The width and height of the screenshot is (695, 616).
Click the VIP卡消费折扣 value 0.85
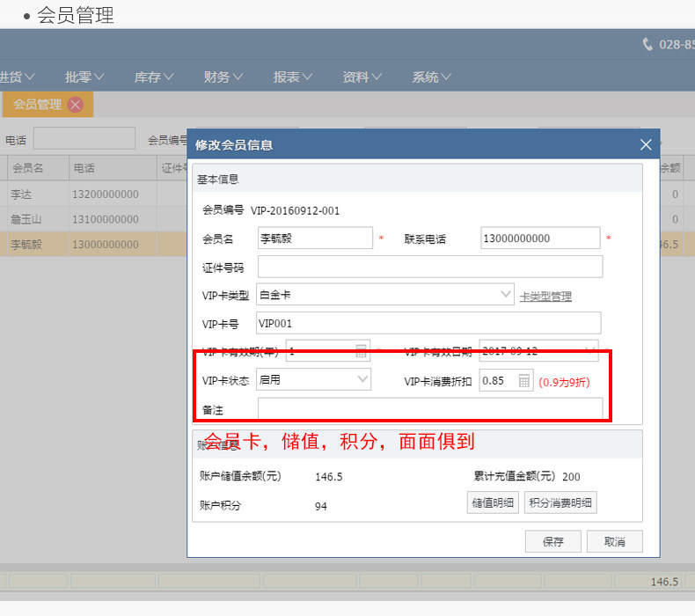coord(493,381)
